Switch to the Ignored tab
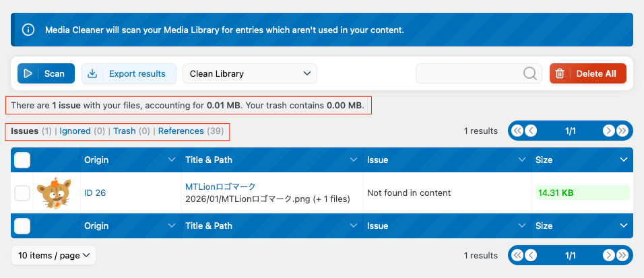644x278 pixels. tap(75, 131)
